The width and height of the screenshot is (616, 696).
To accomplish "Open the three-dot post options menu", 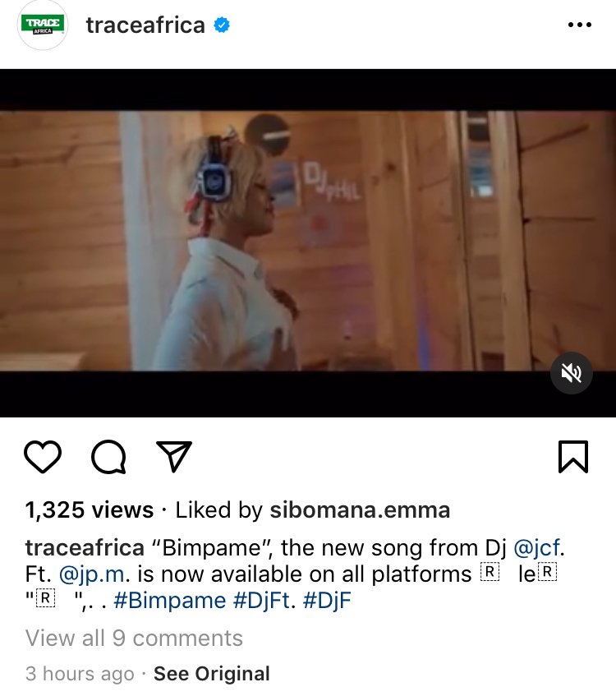I will tap(580, 25).
